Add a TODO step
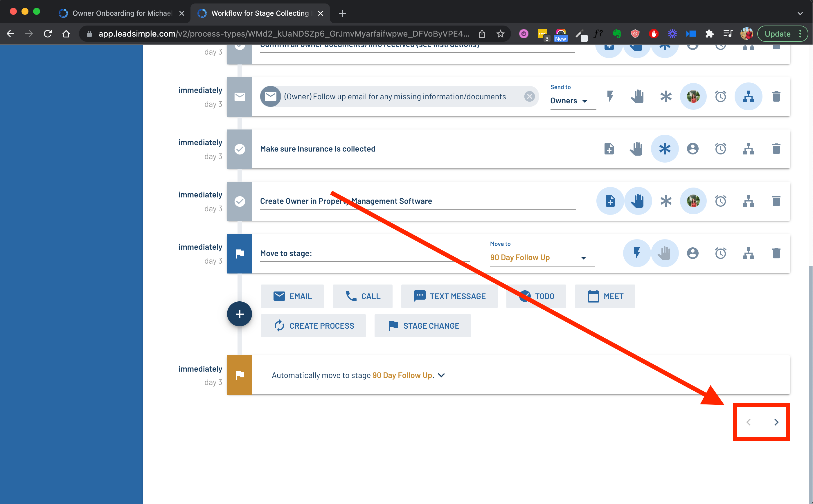Image resolution: width=813 pixels, height=504 pixels. [x=536, y=296]
